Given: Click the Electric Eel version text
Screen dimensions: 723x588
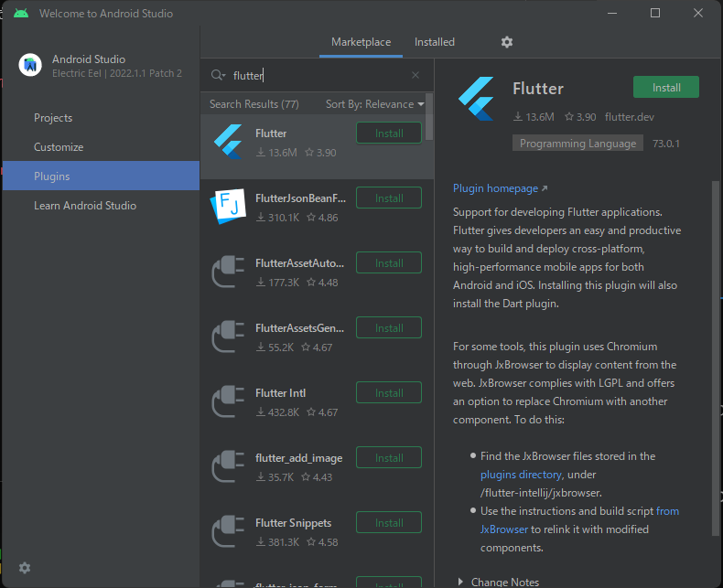Looking at the screenshot, I should 117,73.
